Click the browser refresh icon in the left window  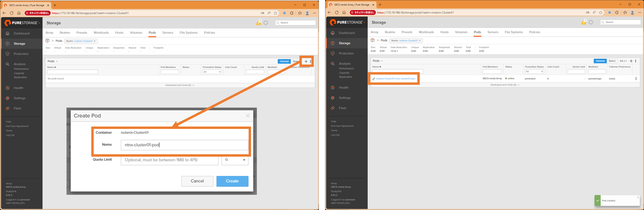coord(12,13)
